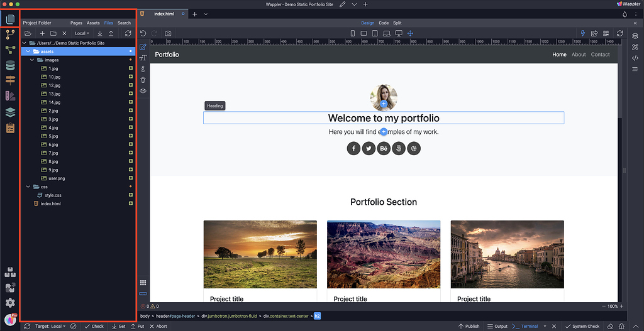Add a new file with plus icon
This screenshot has width=644, height=331.
pos(42,34)
